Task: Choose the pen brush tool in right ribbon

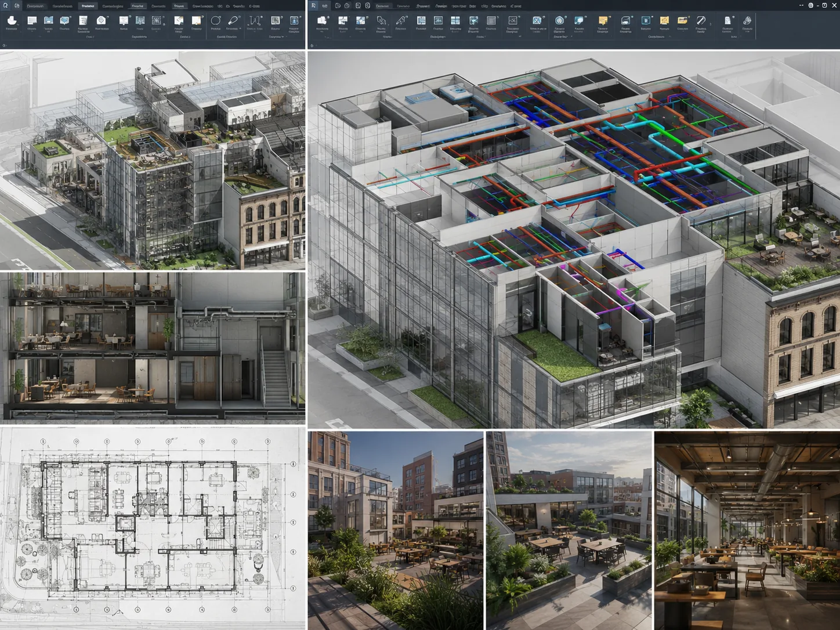Action: (x=401, y=20)
